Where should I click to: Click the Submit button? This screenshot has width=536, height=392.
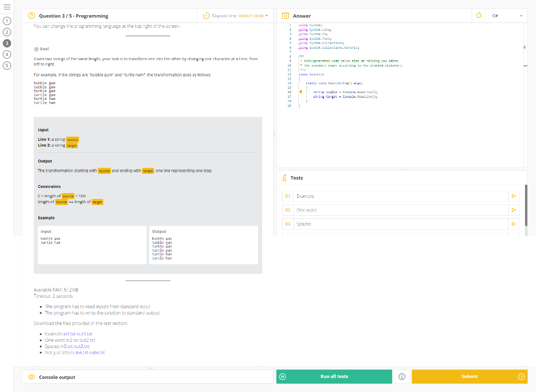coord(469,376)
